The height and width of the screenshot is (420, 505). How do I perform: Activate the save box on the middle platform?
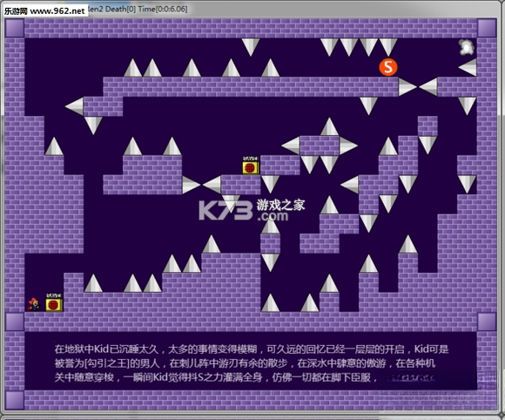[x=251, y=166]
